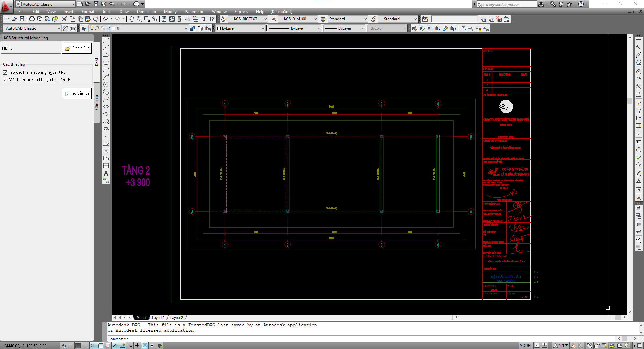
Task: Open the KCS_BIGTEXT text style dropdown
Action: pyautogui.click(x=265, y=19)
